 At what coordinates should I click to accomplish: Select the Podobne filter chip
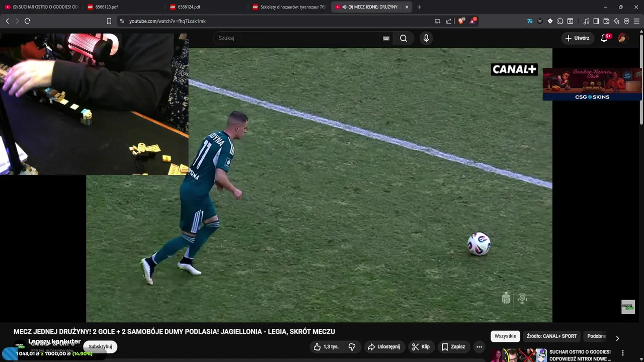click(597, 336)
